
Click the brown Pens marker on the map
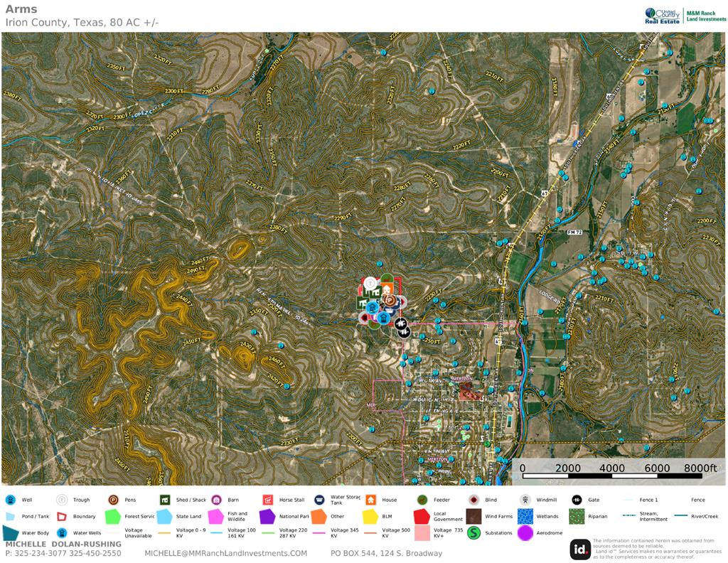[390, 301]
